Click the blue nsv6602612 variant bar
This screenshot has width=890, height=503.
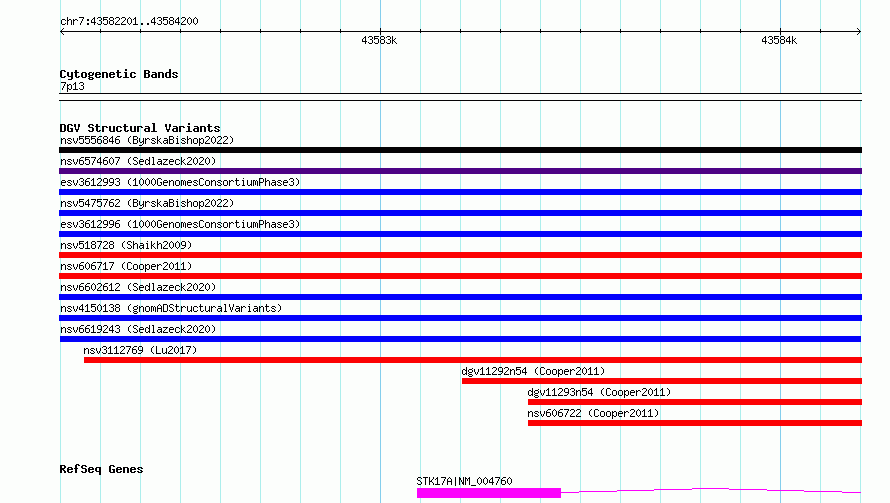point(460,297)
